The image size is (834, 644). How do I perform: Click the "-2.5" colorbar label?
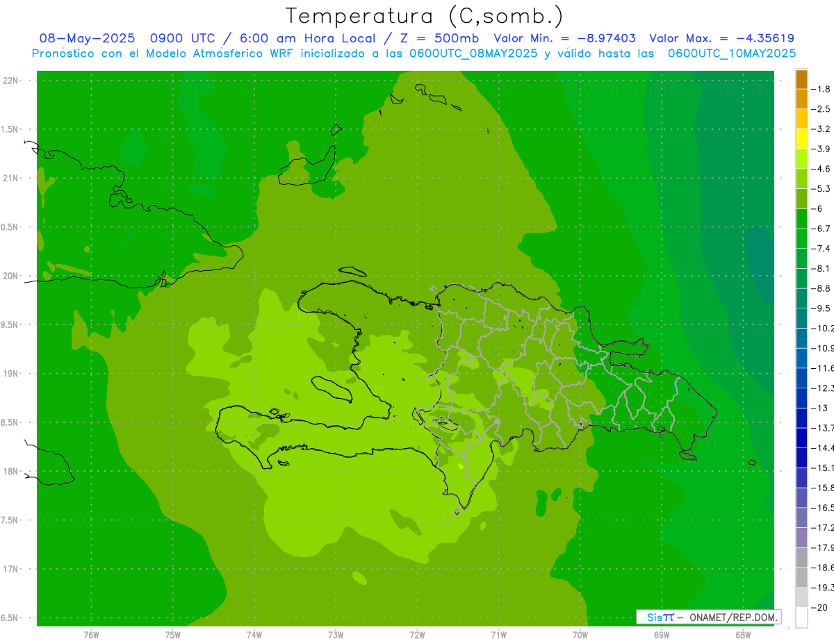tap(821, 109)
